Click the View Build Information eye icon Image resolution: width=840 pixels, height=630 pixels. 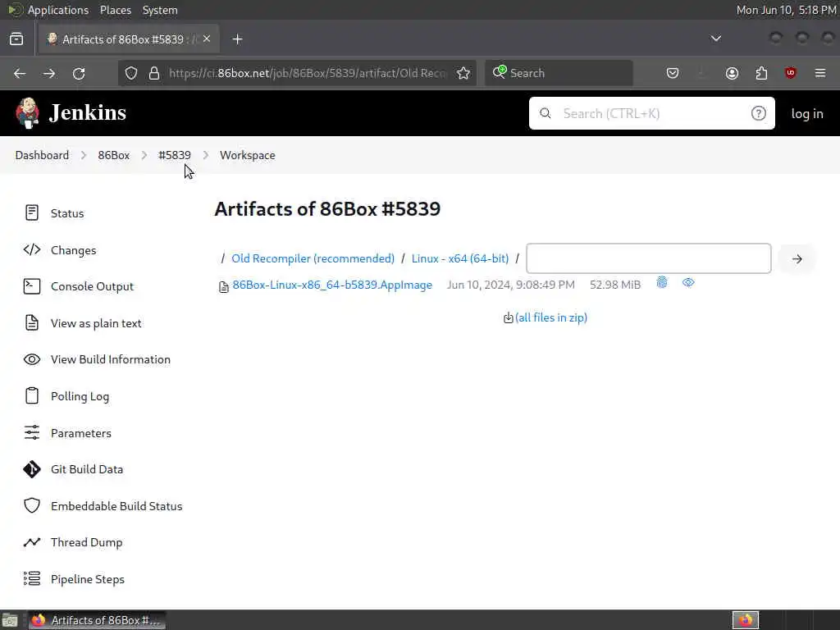32,359
